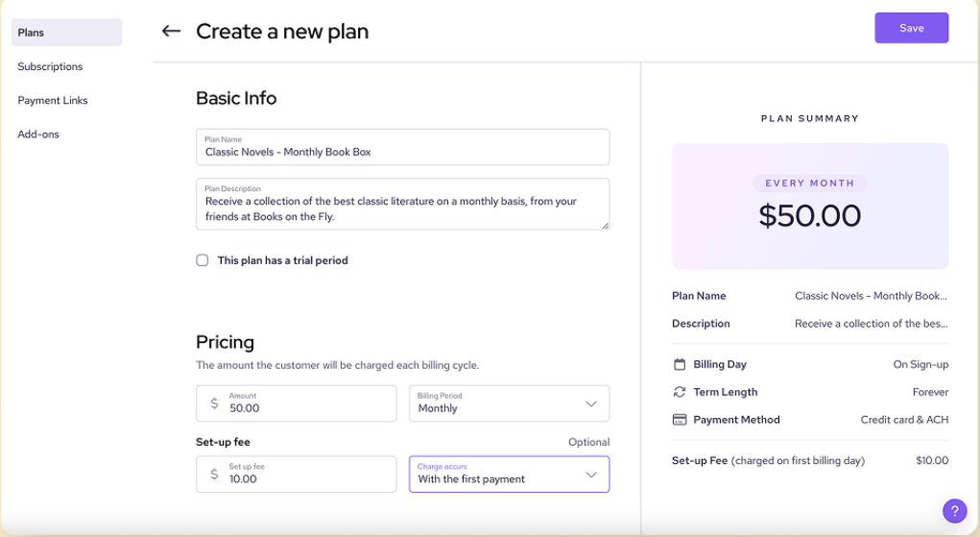This screenshot has height=537, width=980.
Task: Click the Set up fee 10.00 field
Action: (297, 474)
